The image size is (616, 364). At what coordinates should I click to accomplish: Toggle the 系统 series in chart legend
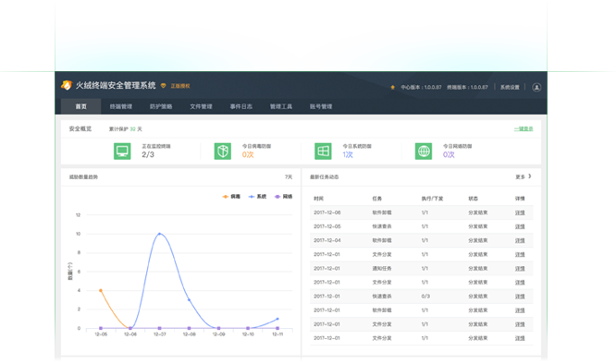pos(257,197)
